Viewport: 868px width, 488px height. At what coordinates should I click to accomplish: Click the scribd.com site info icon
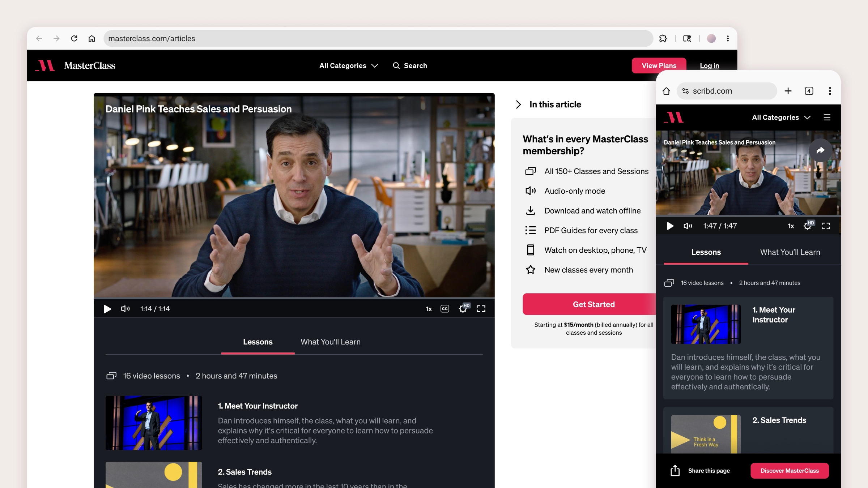685,91
